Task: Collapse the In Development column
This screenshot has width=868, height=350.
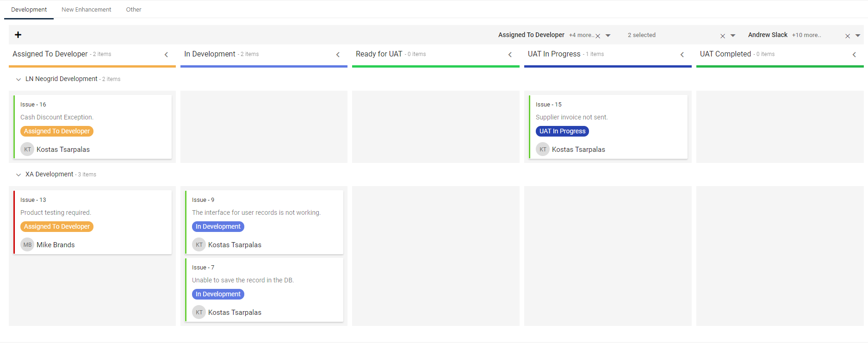Action: click(338, 55)
